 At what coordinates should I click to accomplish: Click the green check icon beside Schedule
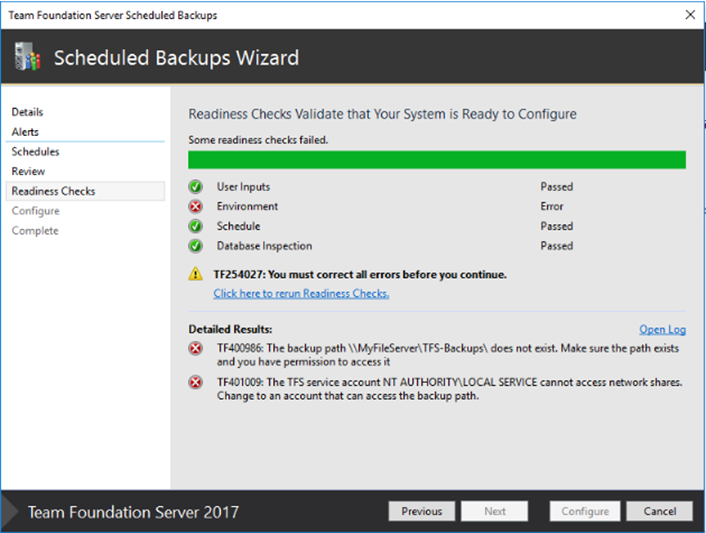coord(196,226)
